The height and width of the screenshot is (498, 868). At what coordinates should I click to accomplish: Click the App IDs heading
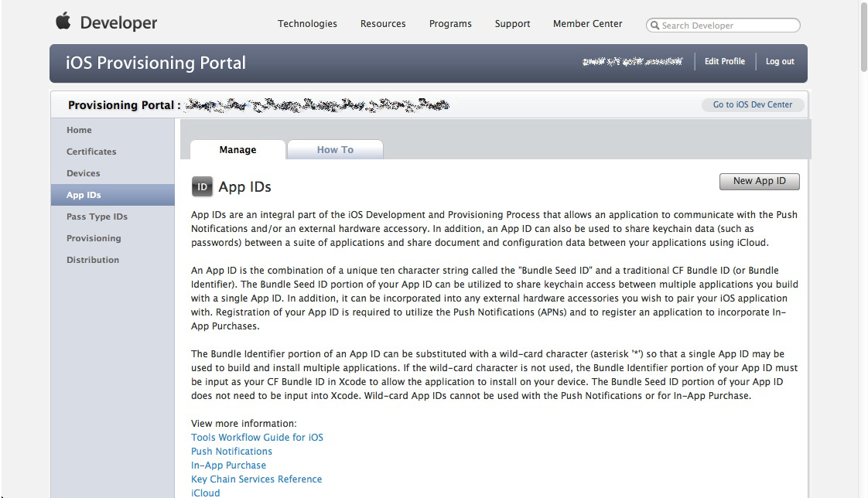click(x=244, y=187)
